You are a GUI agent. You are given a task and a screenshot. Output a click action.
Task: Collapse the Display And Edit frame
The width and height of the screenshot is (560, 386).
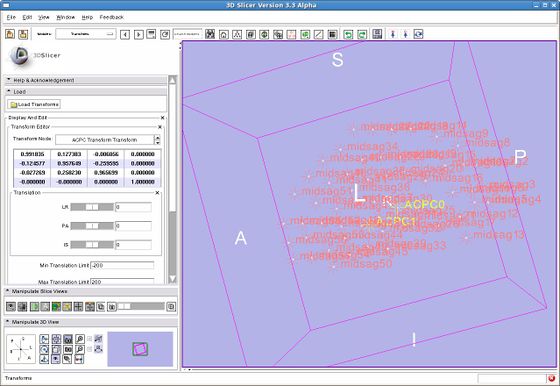pos(162,118)
